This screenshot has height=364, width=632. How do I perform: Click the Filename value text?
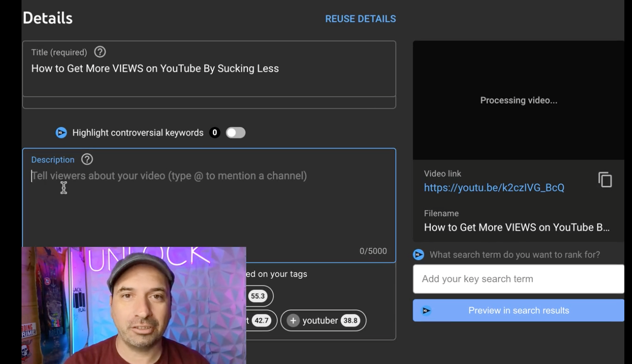tap(517, 227)
